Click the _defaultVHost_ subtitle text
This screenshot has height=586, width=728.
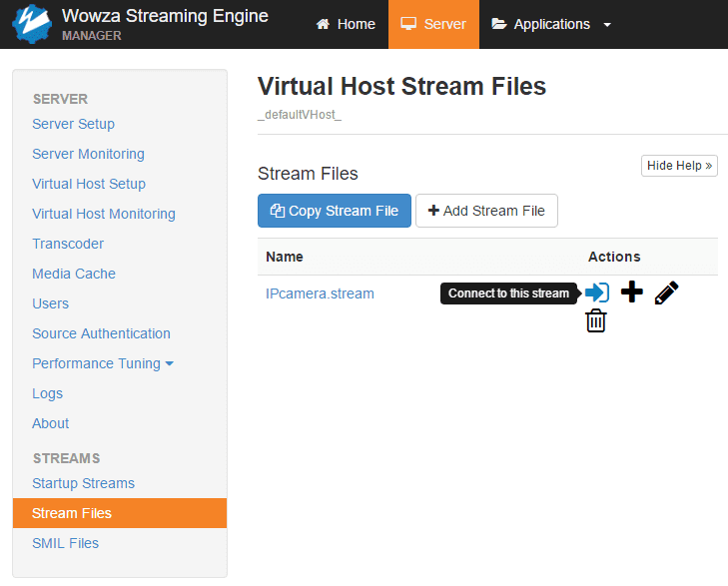(300, 115)
